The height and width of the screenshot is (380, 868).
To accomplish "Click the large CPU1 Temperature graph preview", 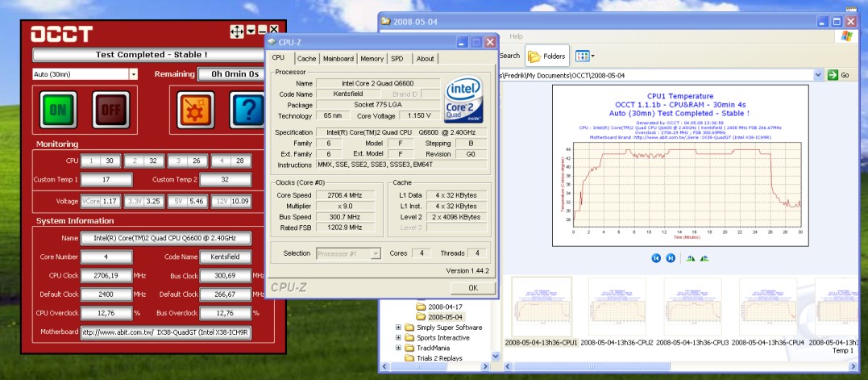I will (x=680, y=165).
